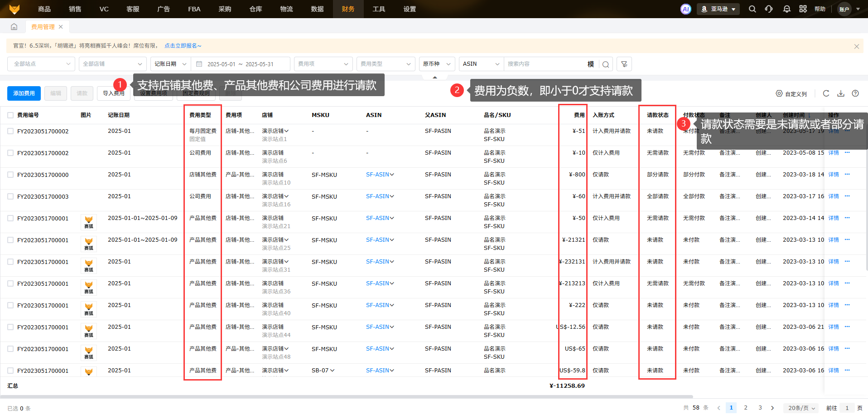868x415 pixels.
Task: Expand the 全部站点 dropdown
Action: pyautogui.click(x=41, y=64)
